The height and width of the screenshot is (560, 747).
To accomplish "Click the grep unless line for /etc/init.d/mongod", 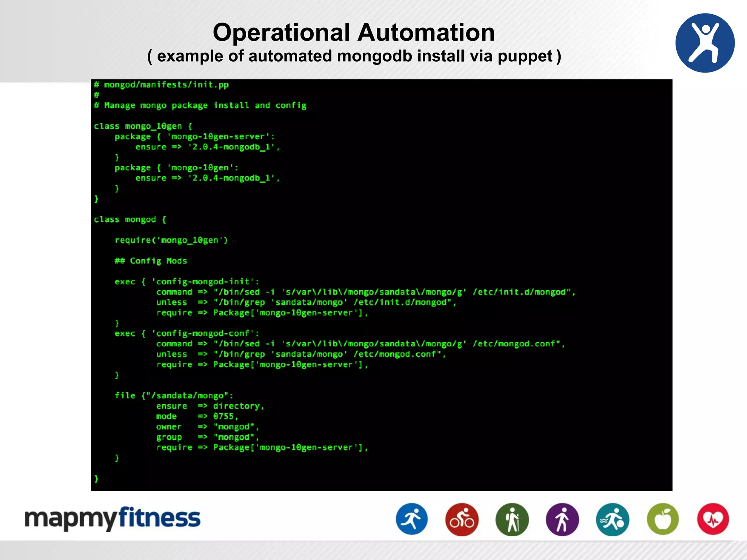I will 306,303.
